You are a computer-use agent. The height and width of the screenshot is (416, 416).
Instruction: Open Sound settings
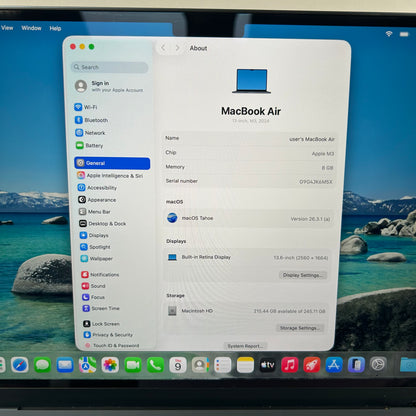[94, 286]
